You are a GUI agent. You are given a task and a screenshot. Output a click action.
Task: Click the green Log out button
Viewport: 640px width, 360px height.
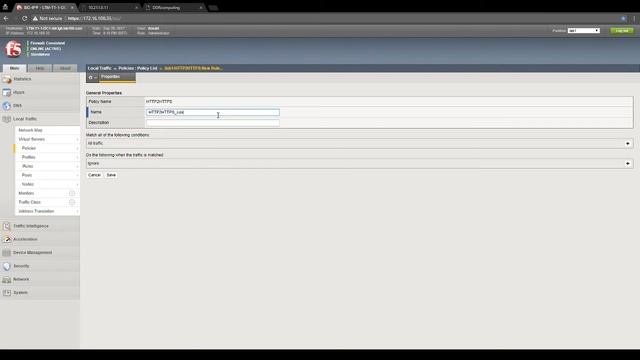click(x=622, y=31)
